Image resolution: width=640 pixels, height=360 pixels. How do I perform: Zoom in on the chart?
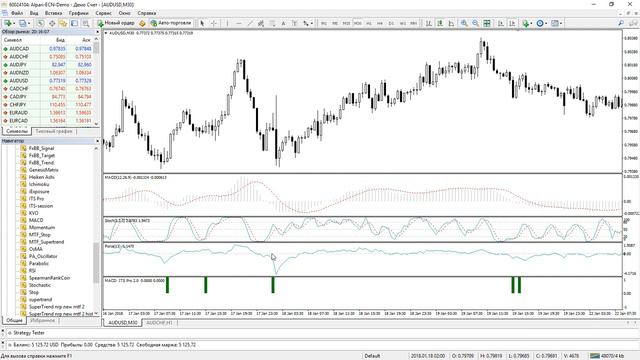(x=464, y=23)
